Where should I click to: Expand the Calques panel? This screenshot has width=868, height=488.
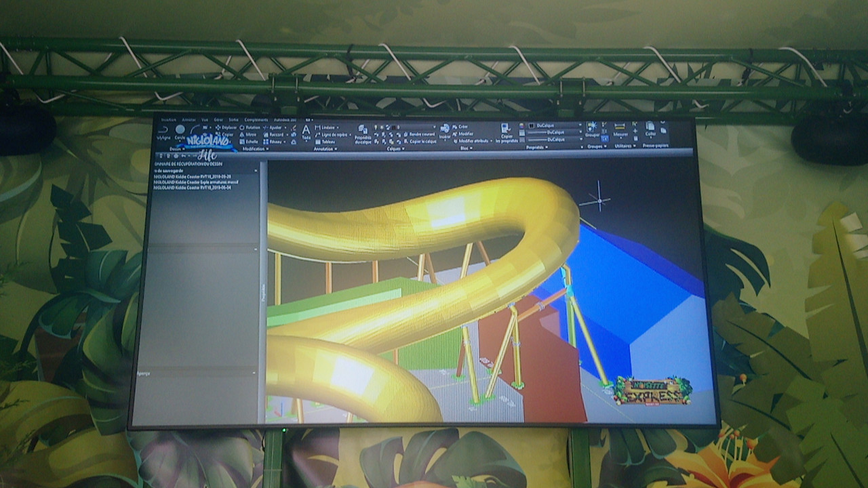coord(396,148)
